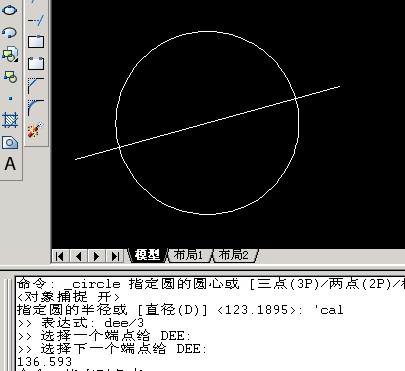The image size is (405, 371).
Task: Select the Region tool
Action: (x=10, y=142)
